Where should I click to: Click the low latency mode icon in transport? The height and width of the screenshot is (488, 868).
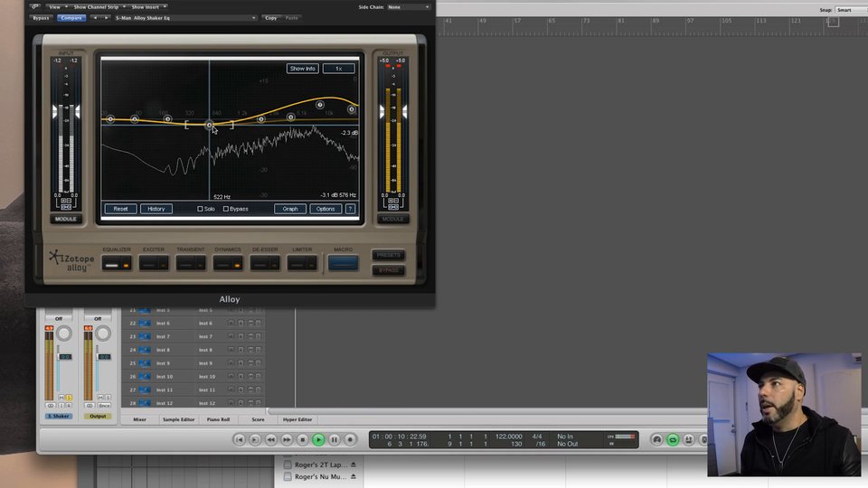pyautogui.click(x=656, y=439)
